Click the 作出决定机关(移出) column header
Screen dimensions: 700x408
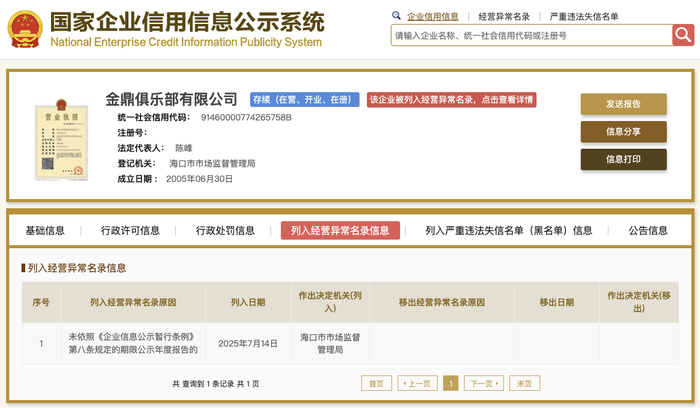pyautogui.click(x=639, y=302)
